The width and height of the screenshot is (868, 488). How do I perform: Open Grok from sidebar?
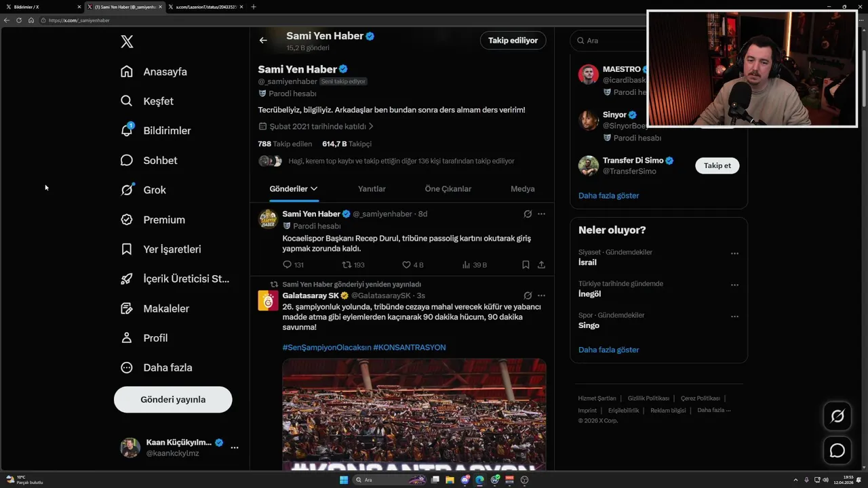(143, 190)
